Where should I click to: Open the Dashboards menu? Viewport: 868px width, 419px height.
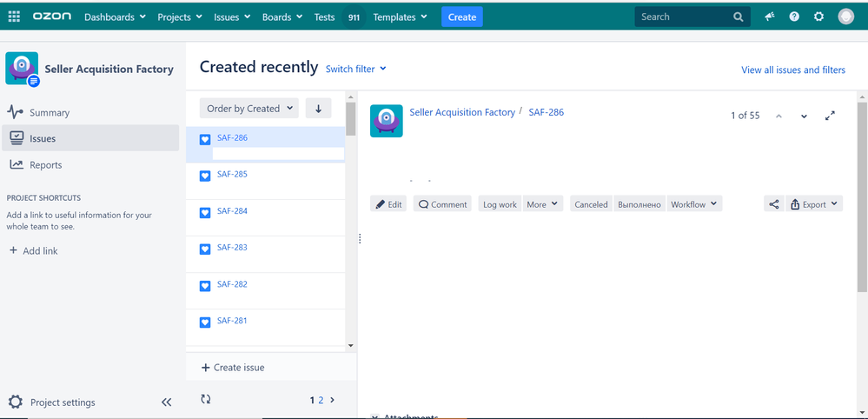point(116,17)
